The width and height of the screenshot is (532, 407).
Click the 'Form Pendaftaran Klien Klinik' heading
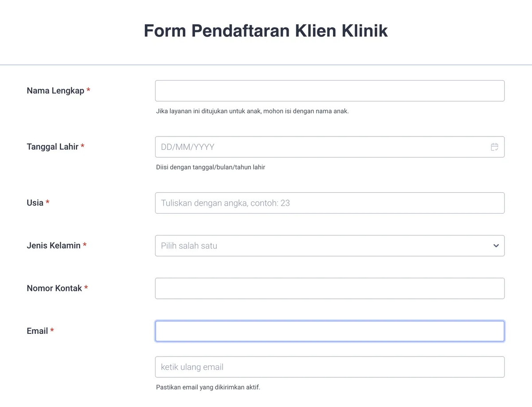coord(266,31)
